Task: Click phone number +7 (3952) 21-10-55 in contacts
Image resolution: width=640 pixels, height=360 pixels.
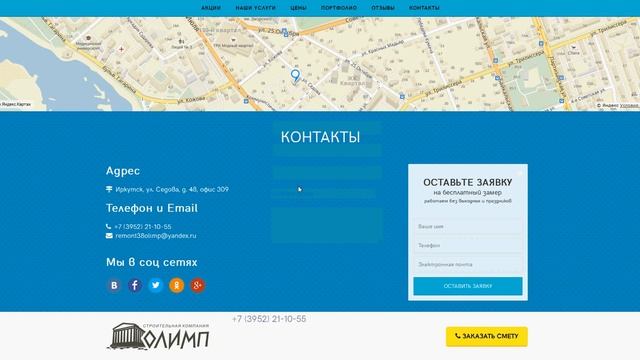Action: click(143, 227)
